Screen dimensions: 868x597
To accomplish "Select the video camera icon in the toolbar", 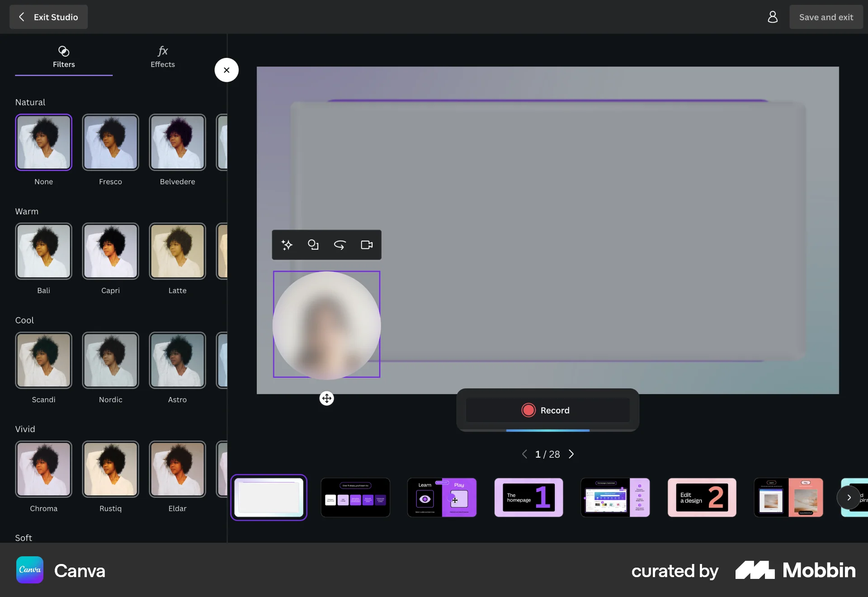I will (x=367, y=245).
